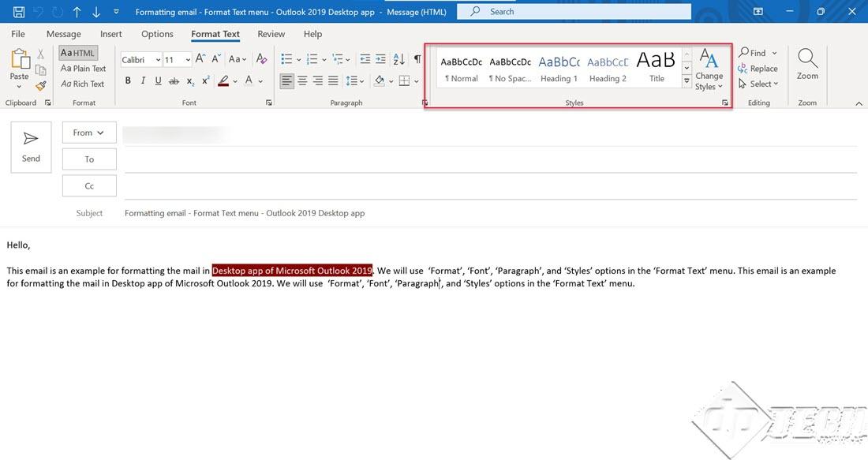
Task: Expand the Styles gallery More arrow
Action: point(687,81)
